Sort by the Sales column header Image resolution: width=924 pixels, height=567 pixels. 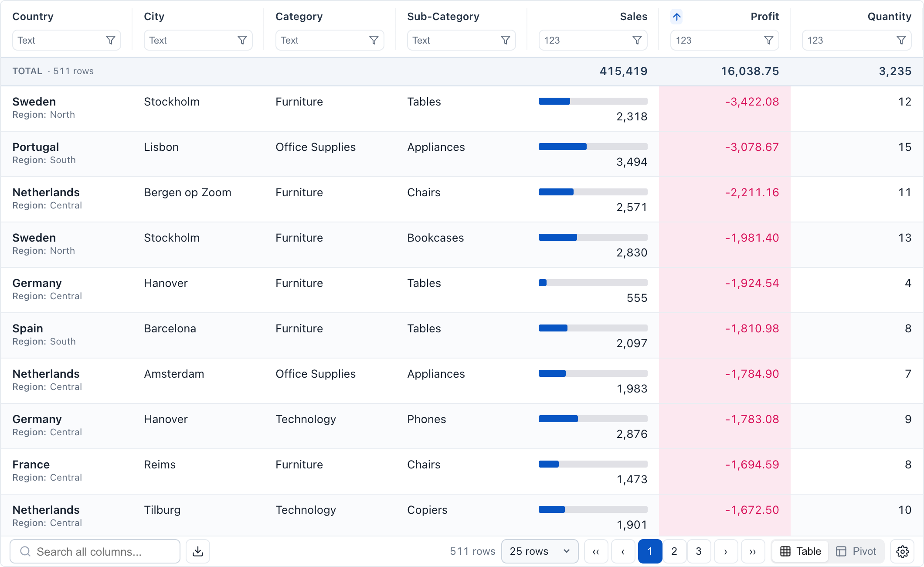point(633,17)
